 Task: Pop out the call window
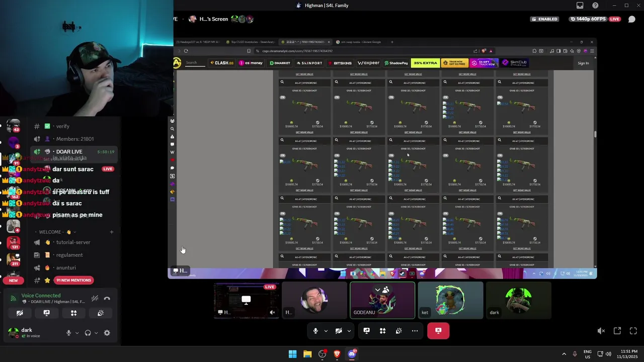pos(617,331)
